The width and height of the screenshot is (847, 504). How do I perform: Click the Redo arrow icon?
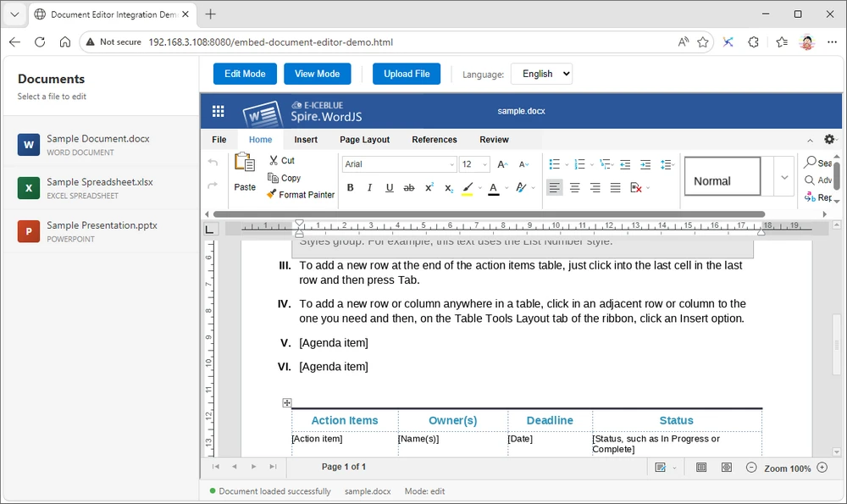point(213,186)
